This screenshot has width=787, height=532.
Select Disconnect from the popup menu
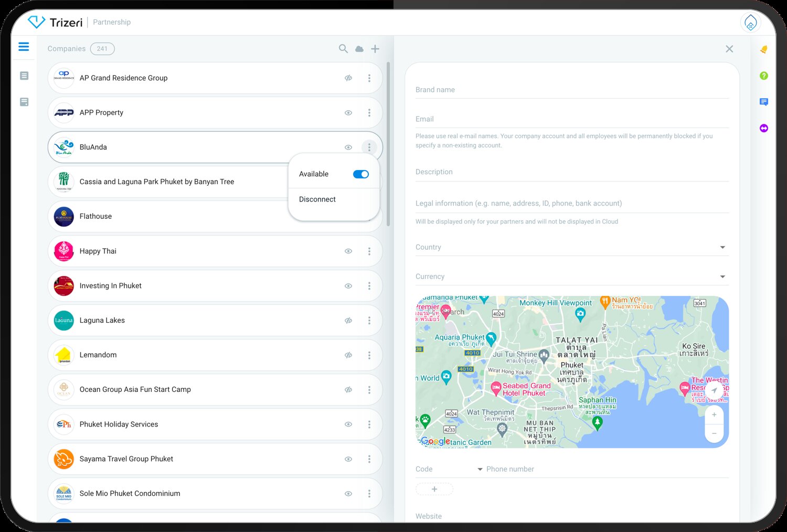(317, 199)
